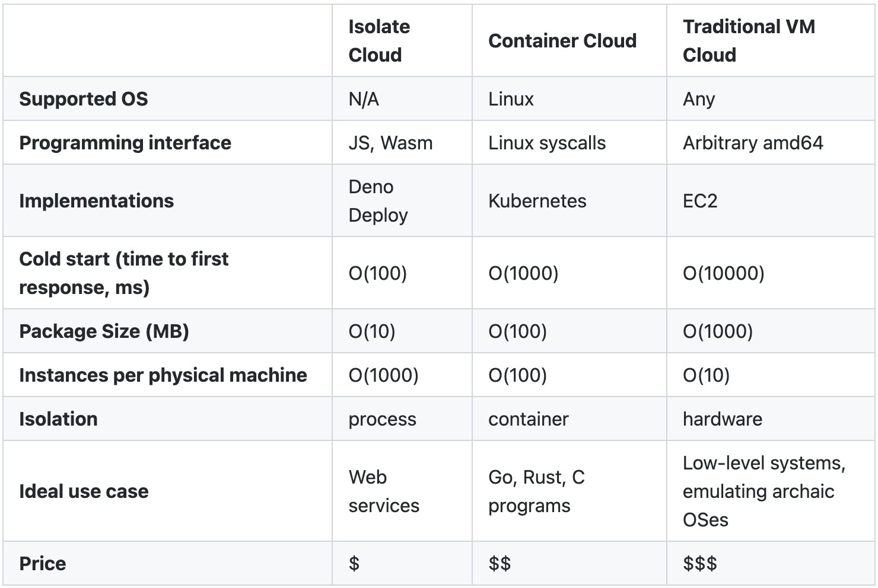
Task: Click the Low-level systems use case cell
Action: [x=764, y=491]
